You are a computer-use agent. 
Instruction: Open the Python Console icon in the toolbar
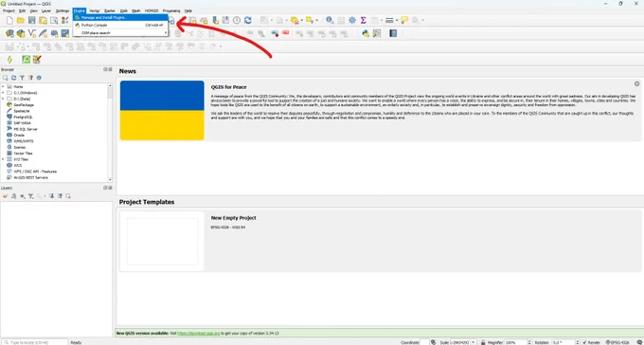pyautogui.click(x=366, y=33)
